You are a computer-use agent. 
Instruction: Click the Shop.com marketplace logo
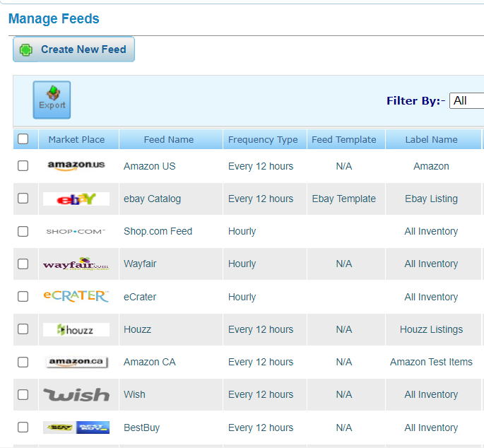point(76,232)
